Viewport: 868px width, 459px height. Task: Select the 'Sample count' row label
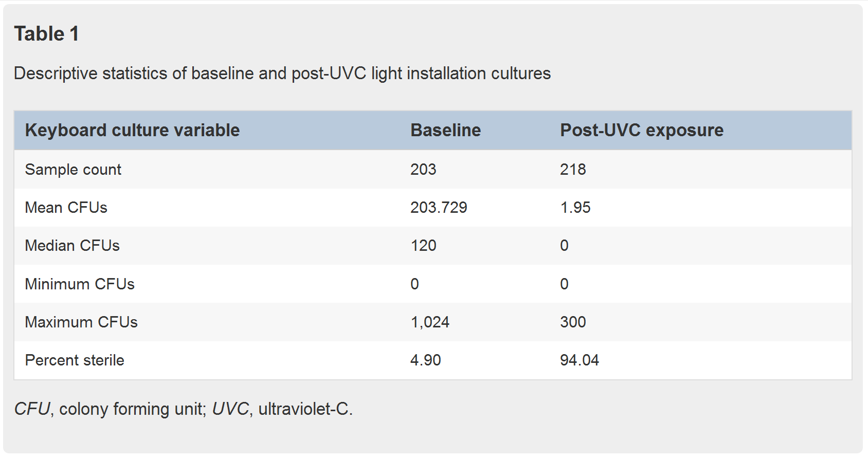tap(73, 170)
